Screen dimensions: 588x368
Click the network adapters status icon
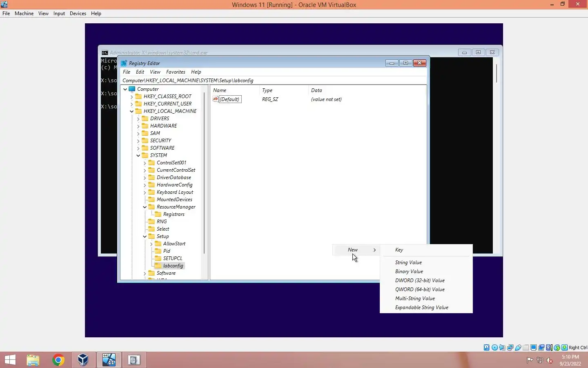click(x=510, y=348)
